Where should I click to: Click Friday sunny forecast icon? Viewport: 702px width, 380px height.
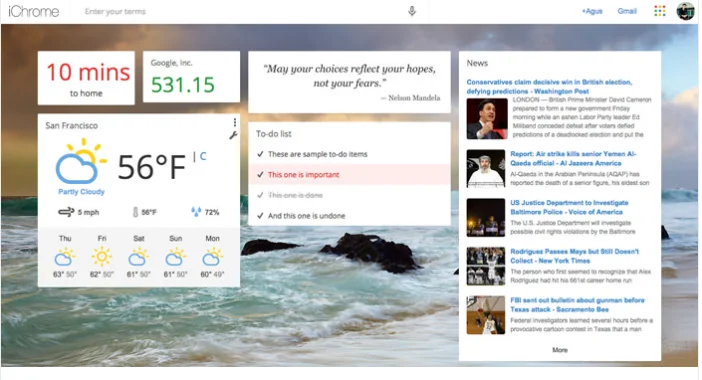click(x=102, y=256)
